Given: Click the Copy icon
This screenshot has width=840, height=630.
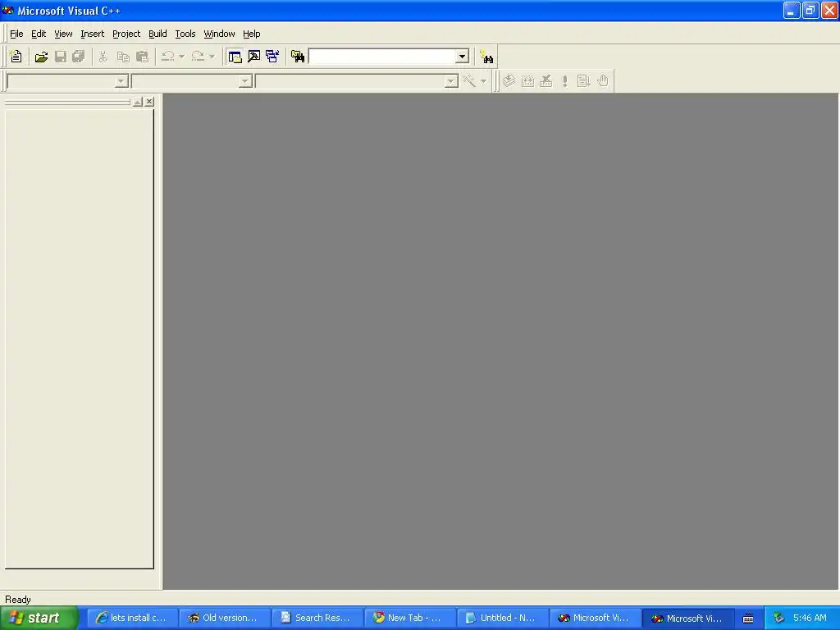Looking at the screenshot, I should click(123, 57).
